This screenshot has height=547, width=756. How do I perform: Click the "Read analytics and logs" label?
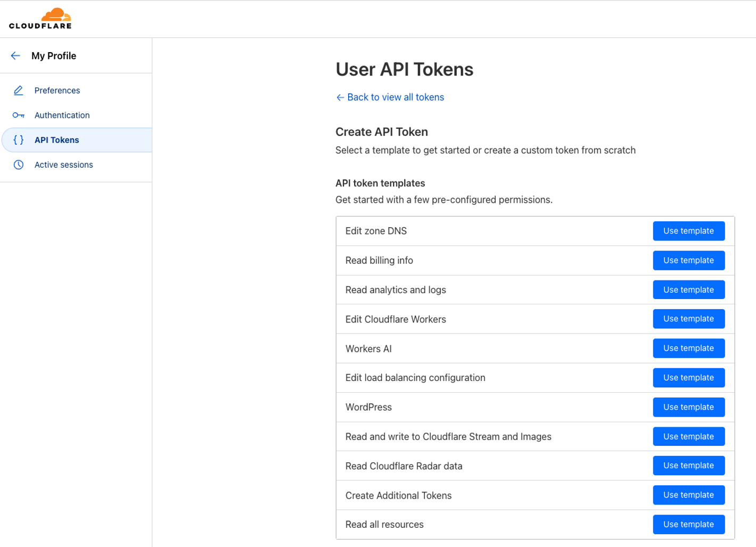point(396,290)
